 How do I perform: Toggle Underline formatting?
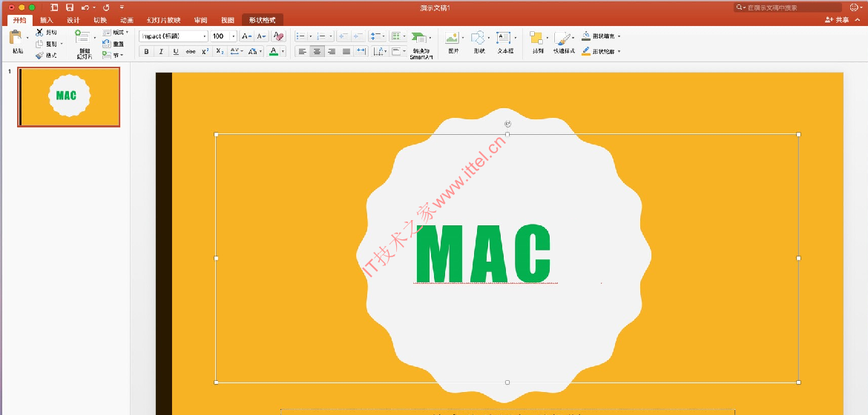pos(176,51)
